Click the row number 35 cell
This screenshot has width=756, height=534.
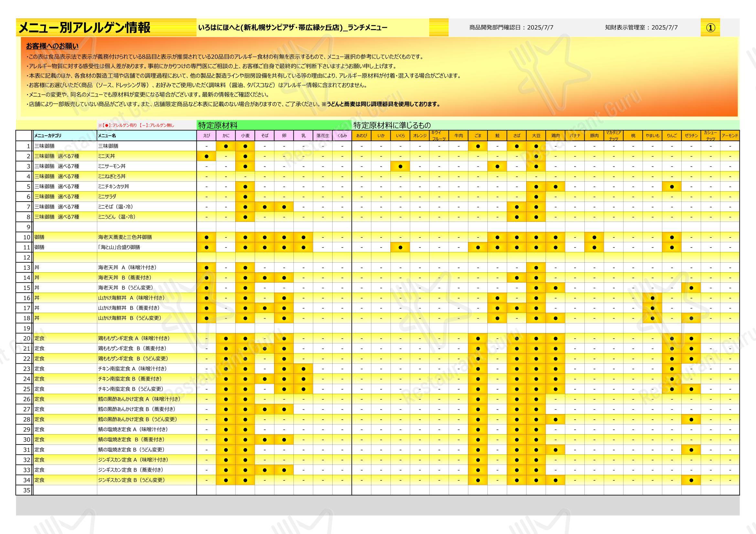pyautogui.click(x=24, y=490)
